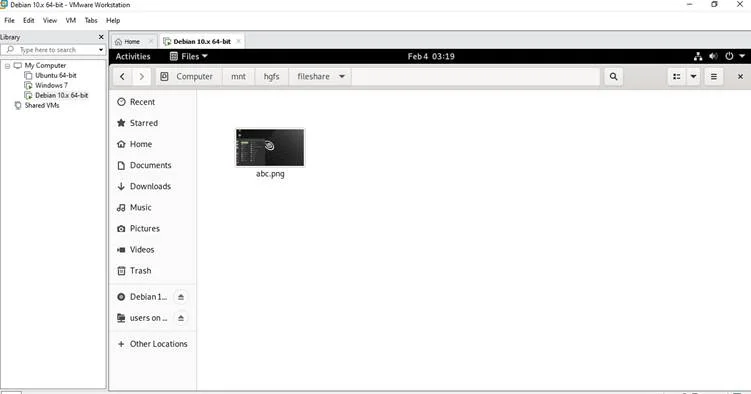Open Starred in sidebar
The width and height of the screenshot is (751, 394).
(153, 123)
